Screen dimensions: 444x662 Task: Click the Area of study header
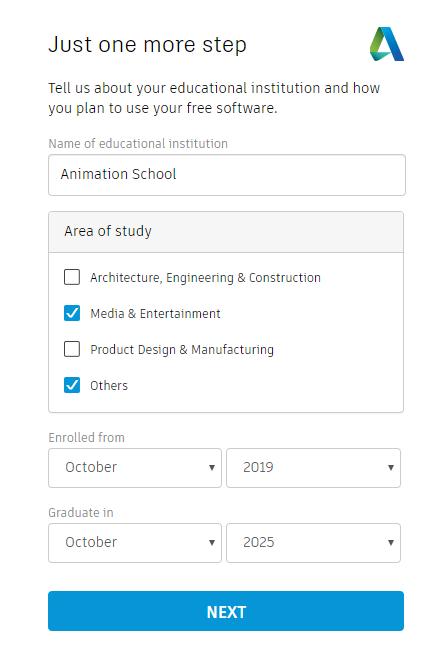226,232
